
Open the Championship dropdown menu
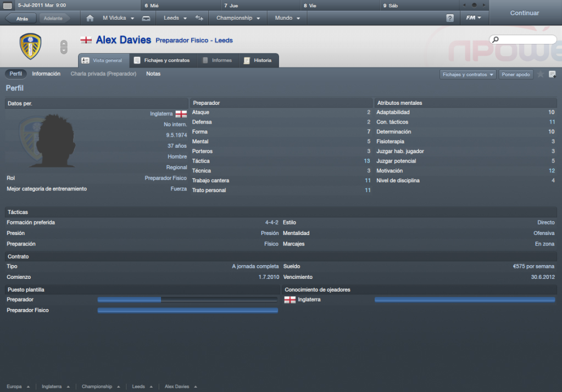[238, 18]
